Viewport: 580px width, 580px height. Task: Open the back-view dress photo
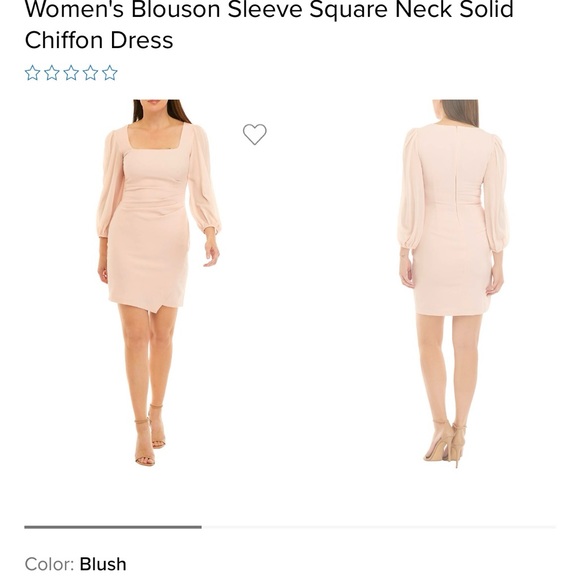click(x=453, y=284)
